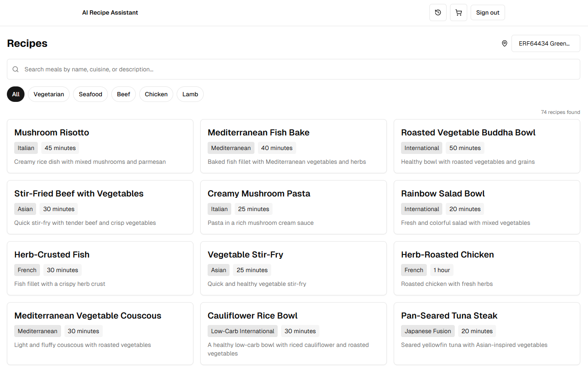
Task: Switch to the Chicken category
Action: [156, 94]
